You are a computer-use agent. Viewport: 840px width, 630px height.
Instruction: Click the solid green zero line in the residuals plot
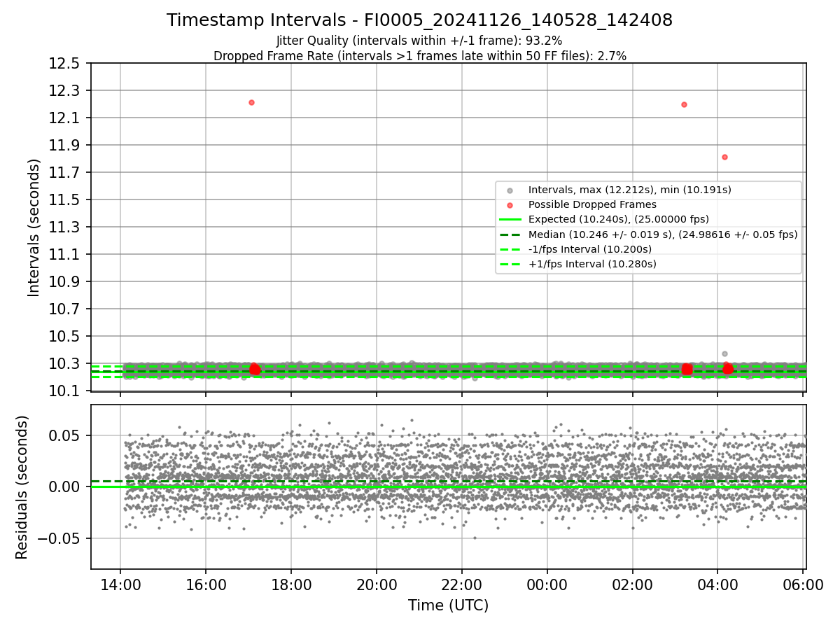tap(448, 486)
